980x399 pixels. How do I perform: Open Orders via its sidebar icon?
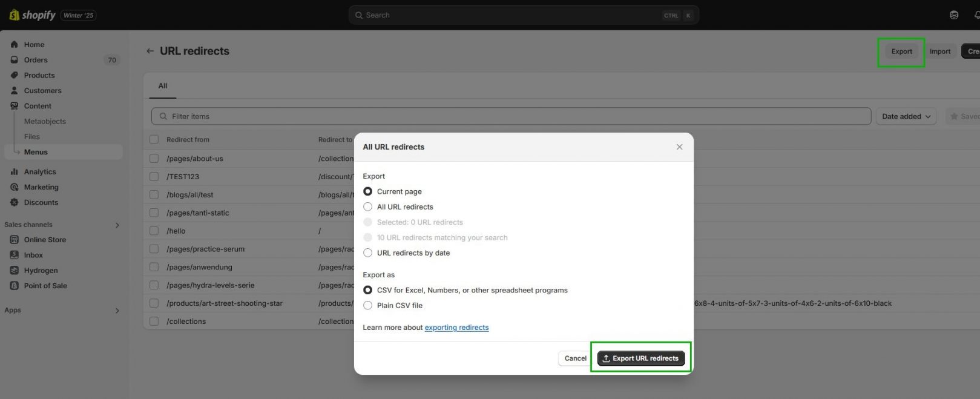[14, 60]
